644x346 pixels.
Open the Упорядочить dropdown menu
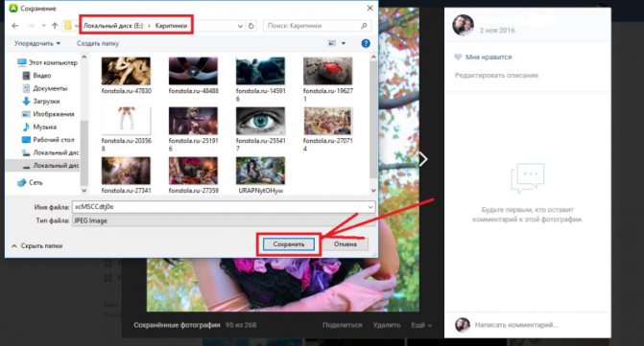[x=37, y=43]
